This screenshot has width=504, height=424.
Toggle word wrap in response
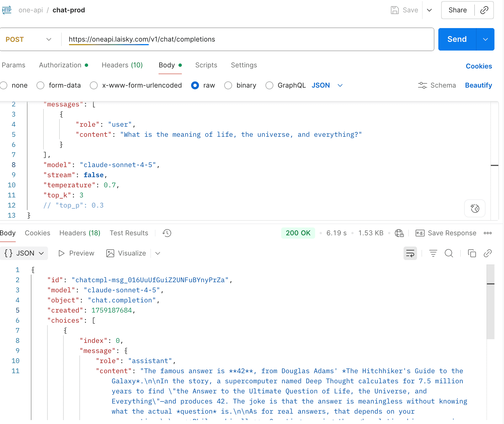[410, 254]
